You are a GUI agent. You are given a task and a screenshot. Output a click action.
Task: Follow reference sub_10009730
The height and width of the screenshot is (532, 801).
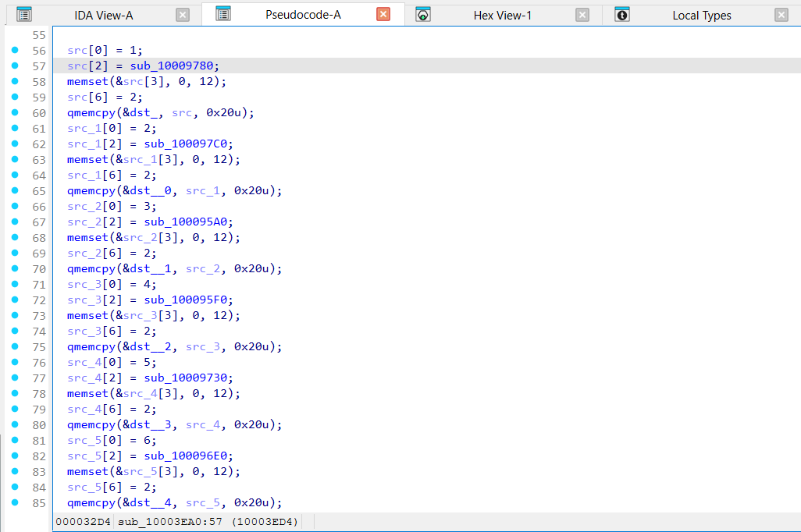click(x=186, y=378)
